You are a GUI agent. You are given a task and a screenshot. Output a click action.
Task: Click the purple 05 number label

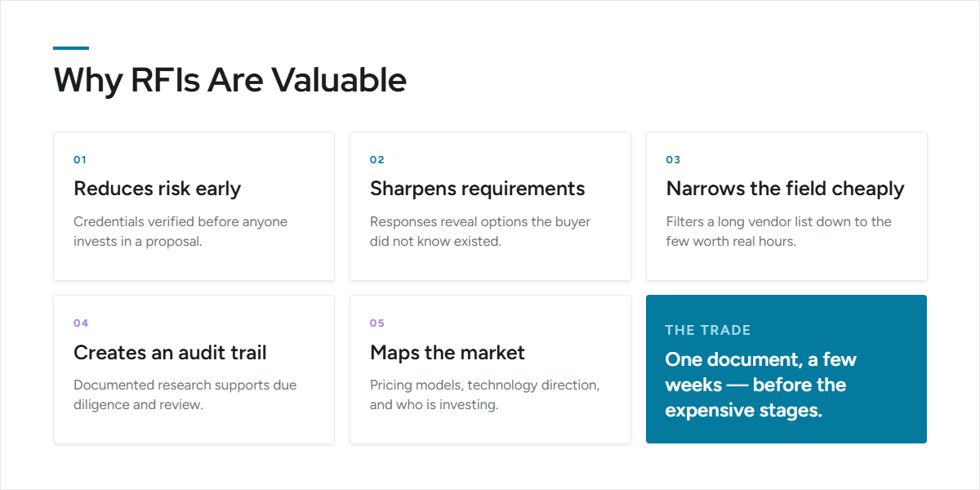pos(376,323)
